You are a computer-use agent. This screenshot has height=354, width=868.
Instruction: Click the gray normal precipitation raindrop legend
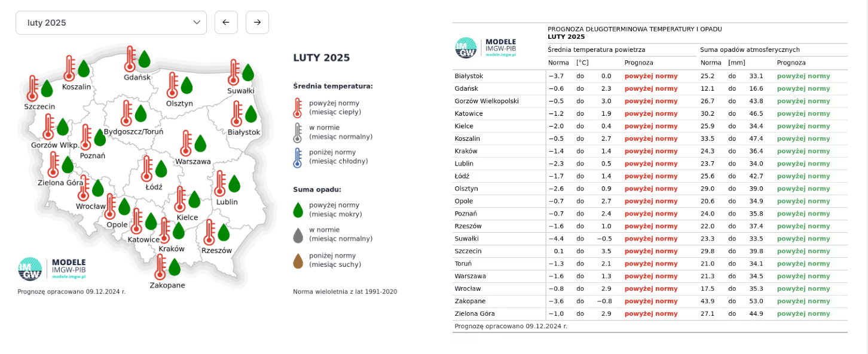[298, 235]
